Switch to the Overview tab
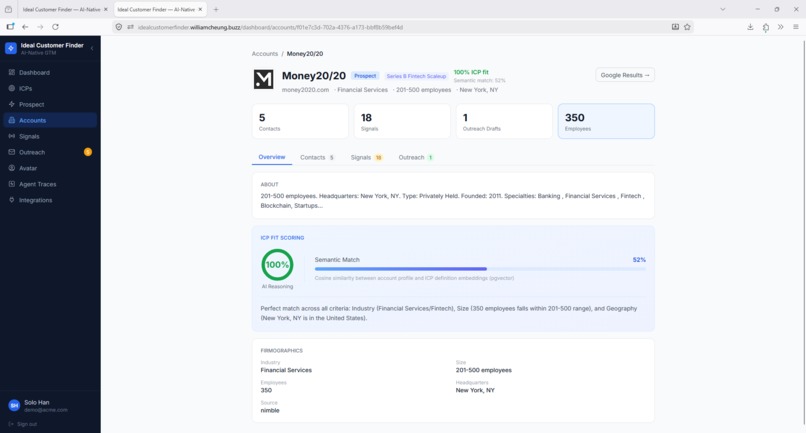Screen dimensions: 806x433 coord(272,157)
